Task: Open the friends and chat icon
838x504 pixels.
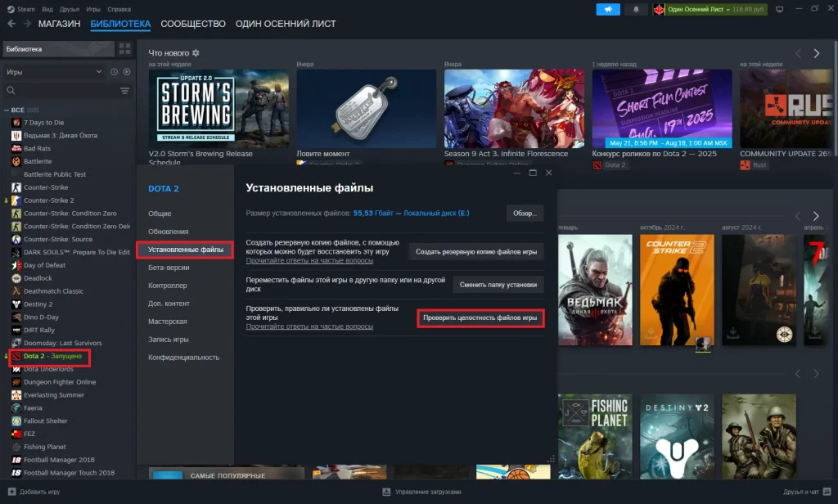Action: click(827, 492)
